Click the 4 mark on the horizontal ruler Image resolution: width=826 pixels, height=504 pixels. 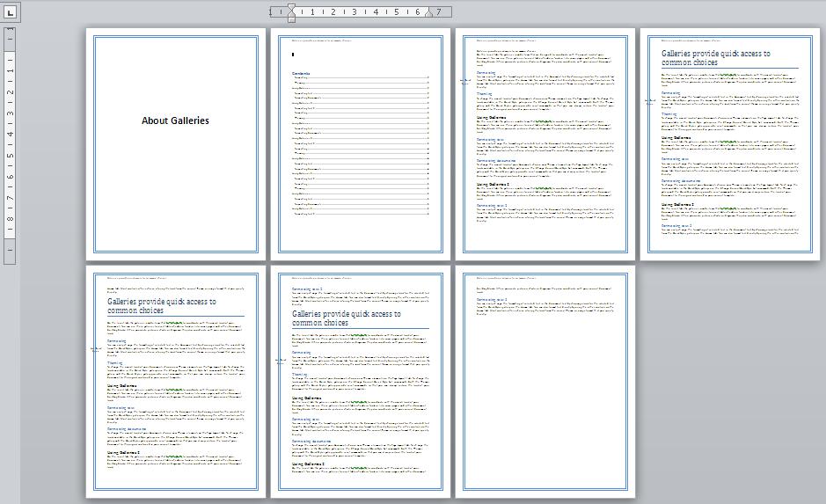376,12
